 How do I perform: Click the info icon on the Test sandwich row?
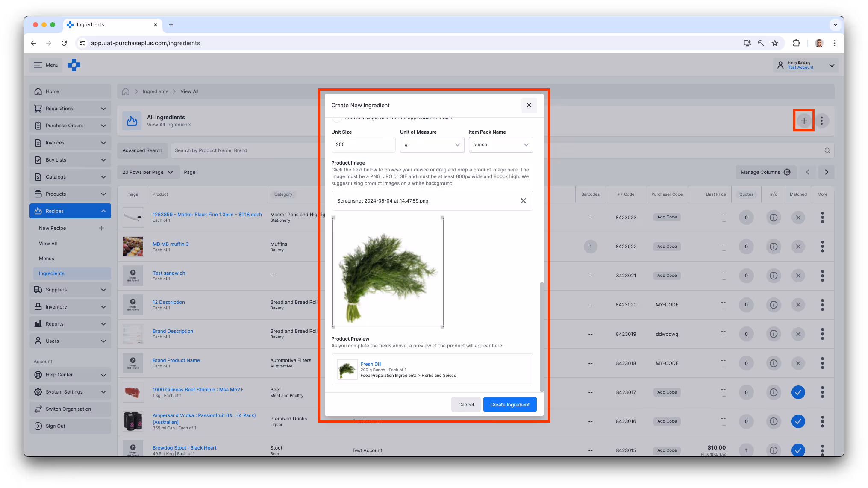click(774, 276)
